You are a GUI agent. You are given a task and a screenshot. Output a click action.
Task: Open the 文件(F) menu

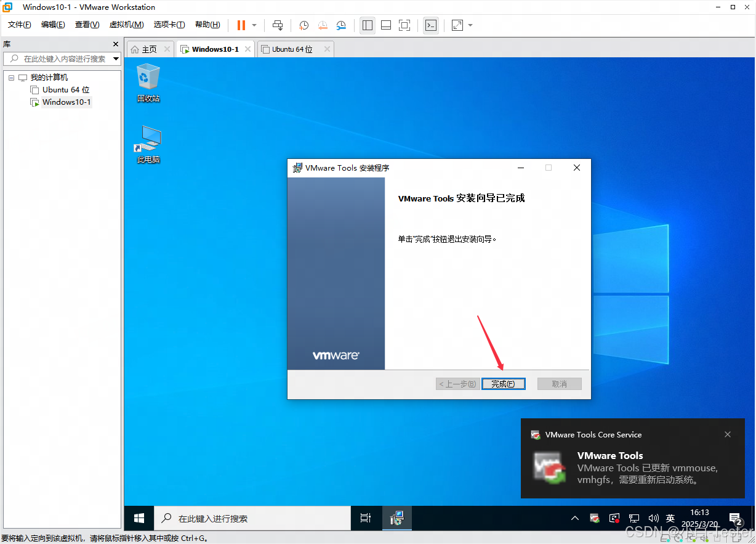pos(19,25)
